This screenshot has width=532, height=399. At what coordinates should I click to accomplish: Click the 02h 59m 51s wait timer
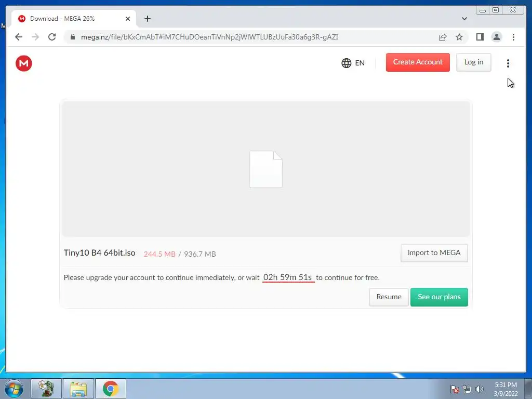coord(288,277)
